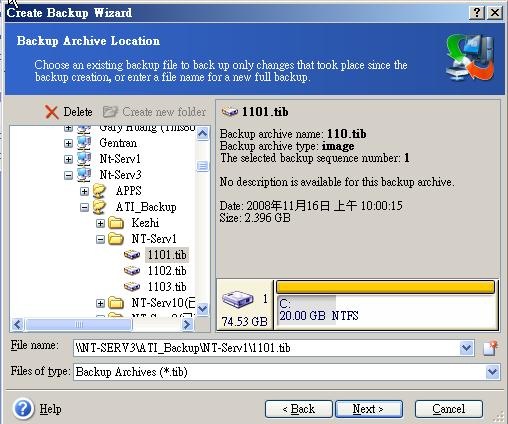Image resolution: width=508 pixels, height=424 pixels.
Task: Click the red X Delete icon
Action: [51, 112]
